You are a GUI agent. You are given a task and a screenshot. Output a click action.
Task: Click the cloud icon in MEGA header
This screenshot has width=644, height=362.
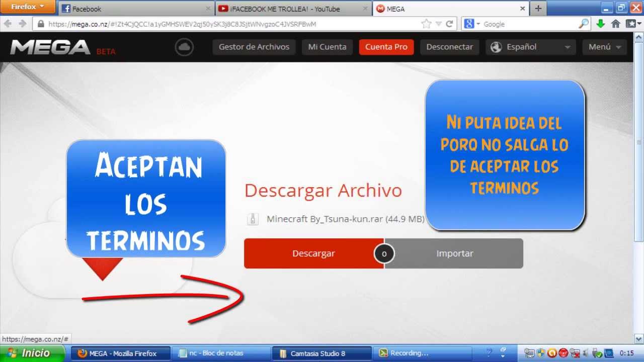tap(184, 47)
